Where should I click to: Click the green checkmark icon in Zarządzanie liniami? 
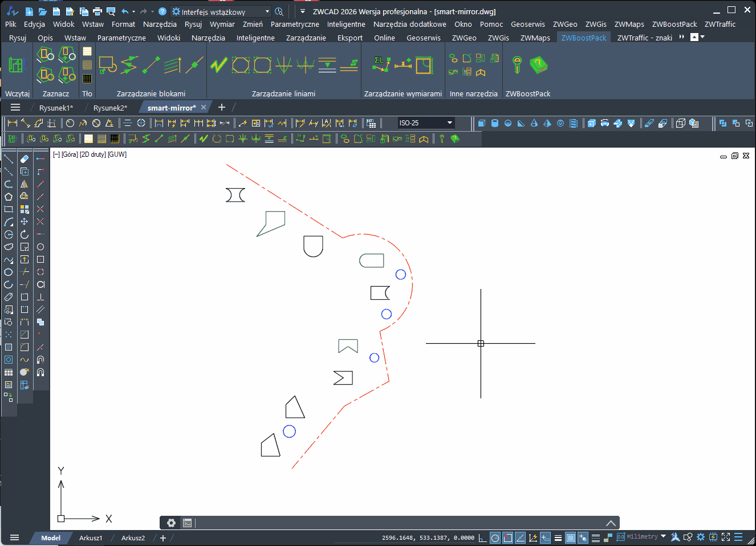tap(219, 65)
